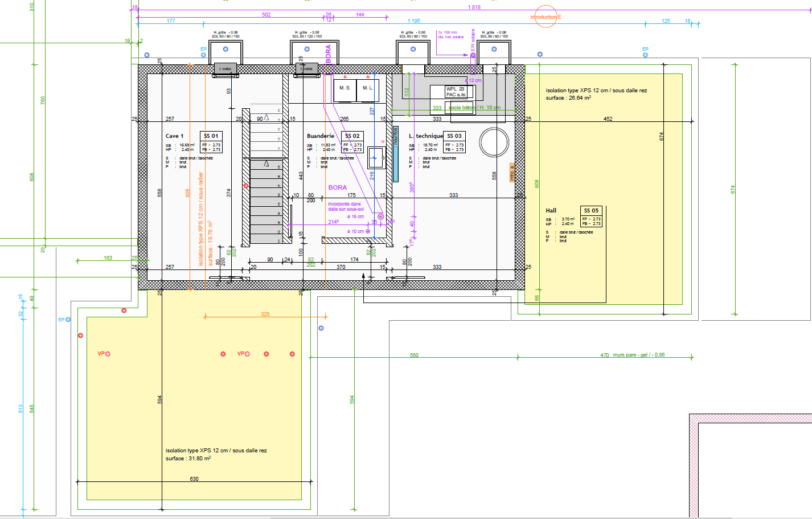
Task: Click the orange "intro. e" tag
Action: click(512, 173)
